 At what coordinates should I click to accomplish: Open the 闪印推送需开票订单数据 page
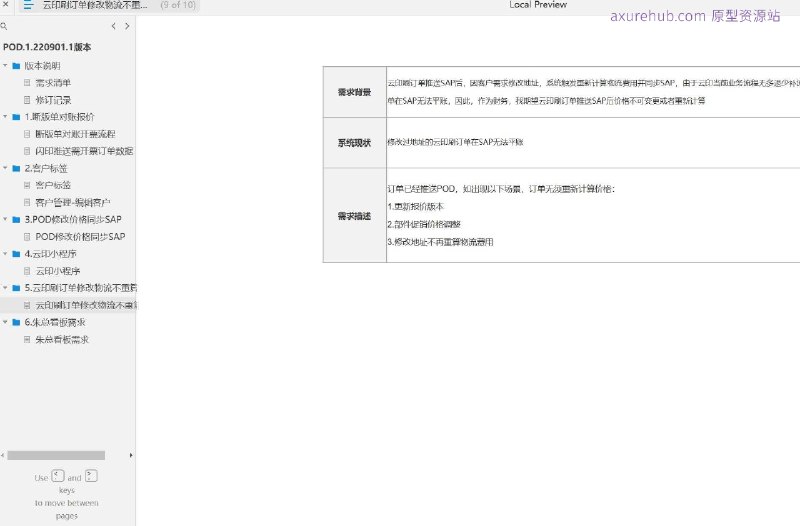pos(84,151)
